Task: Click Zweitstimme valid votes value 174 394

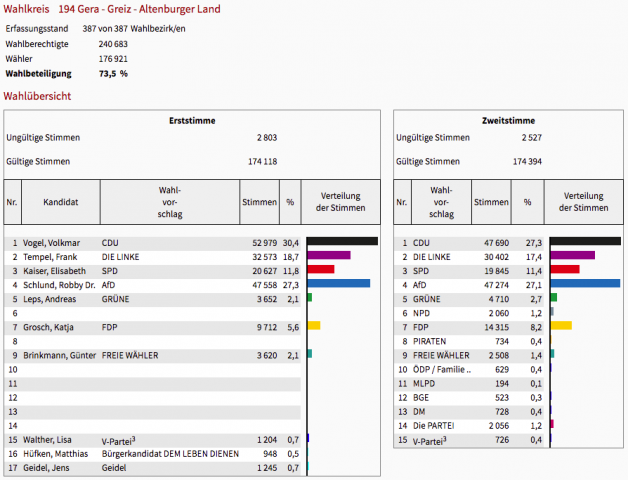Action: coord(527,162)
